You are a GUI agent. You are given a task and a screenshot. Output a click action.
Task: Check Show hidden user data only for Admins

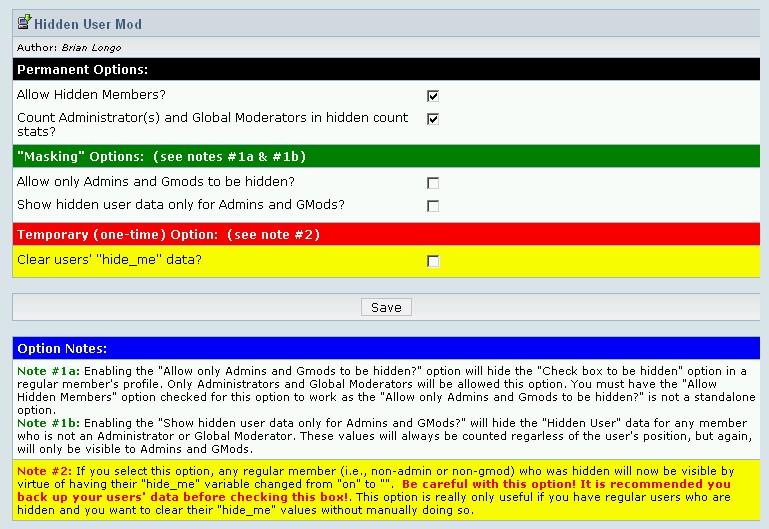(433, 206)
